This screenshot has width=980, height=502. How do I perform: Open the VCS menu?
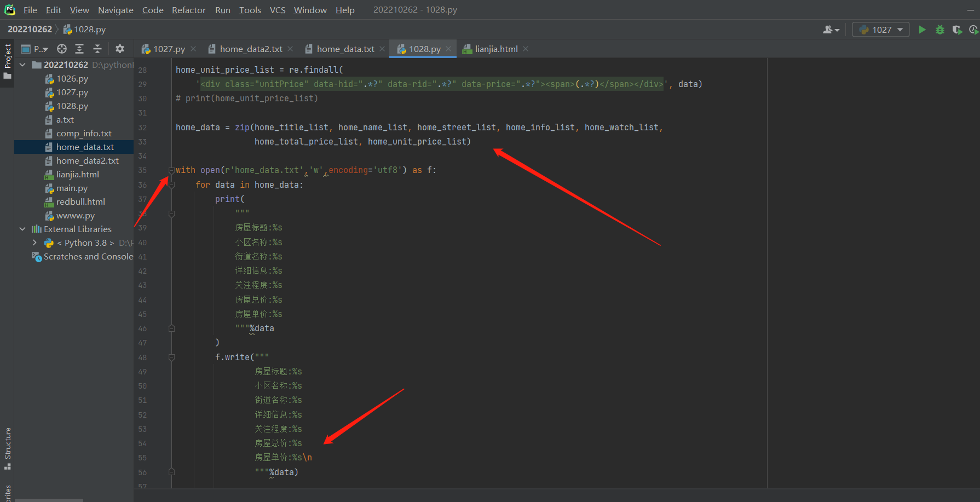tap(278, 10)
